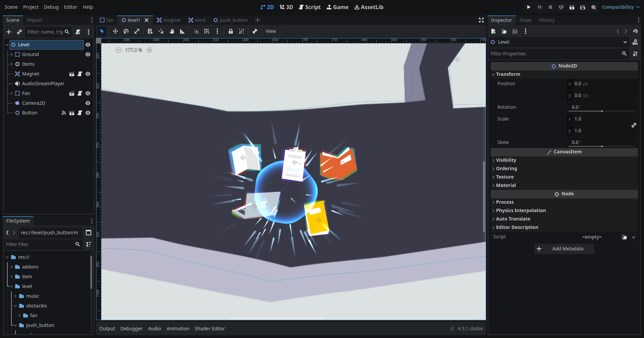Toggle the Magnet node eye icon
The image size is (644, 338).
pyautogui.click(x=88, y=74)
